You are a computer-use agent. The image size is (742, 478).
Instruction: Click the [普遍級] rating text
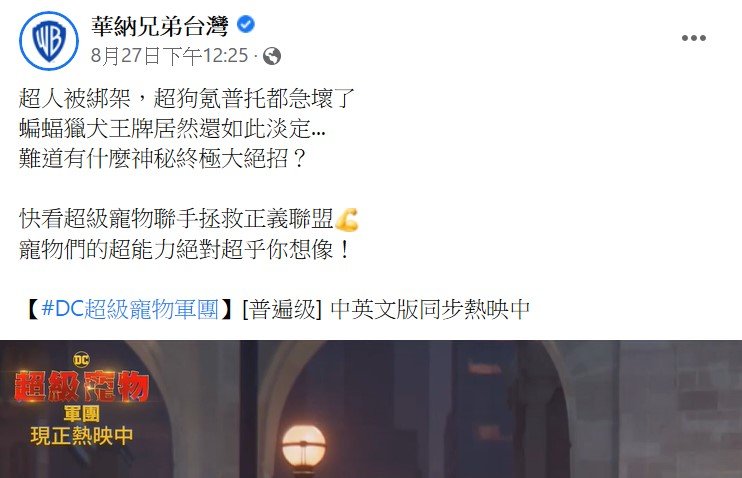[x=282, y=309]
